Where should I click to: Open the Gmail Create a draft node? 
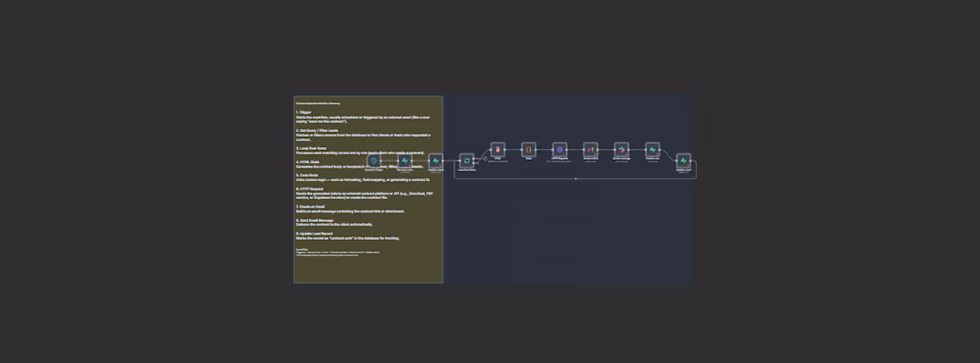pyautogui.click(x=591, y=150)
